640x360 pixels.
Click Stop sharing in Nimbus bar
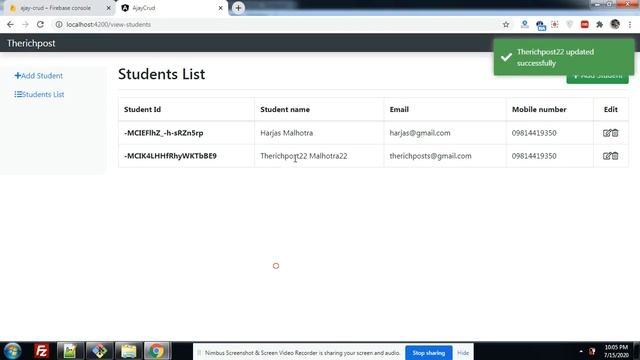tap(429, 353)
